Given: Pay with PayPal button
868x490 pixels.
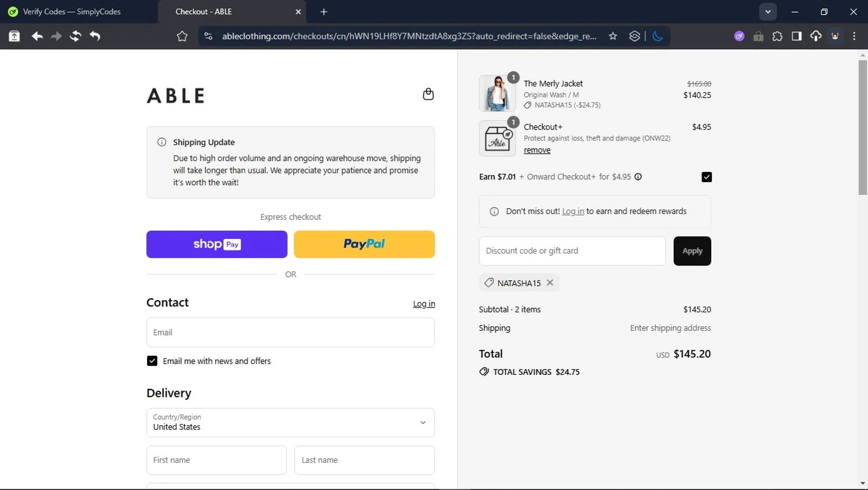Looking at the screenshot, I should 365,244.
